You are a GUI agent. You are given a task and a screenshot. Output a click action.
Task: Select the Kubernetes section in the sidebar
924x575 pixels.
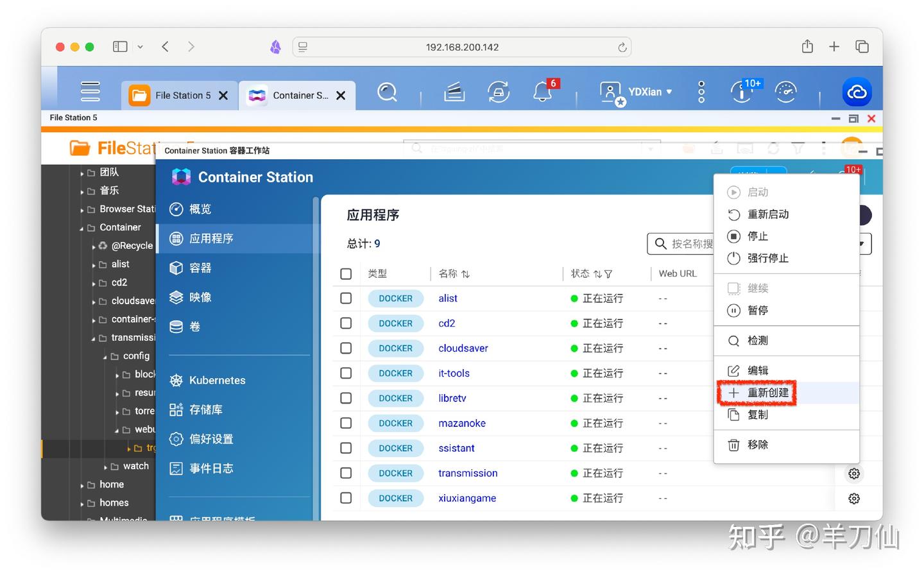217,380
